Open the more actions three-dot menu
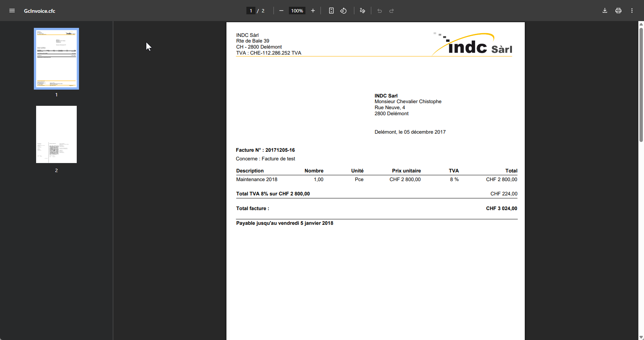 pos(632,11)
